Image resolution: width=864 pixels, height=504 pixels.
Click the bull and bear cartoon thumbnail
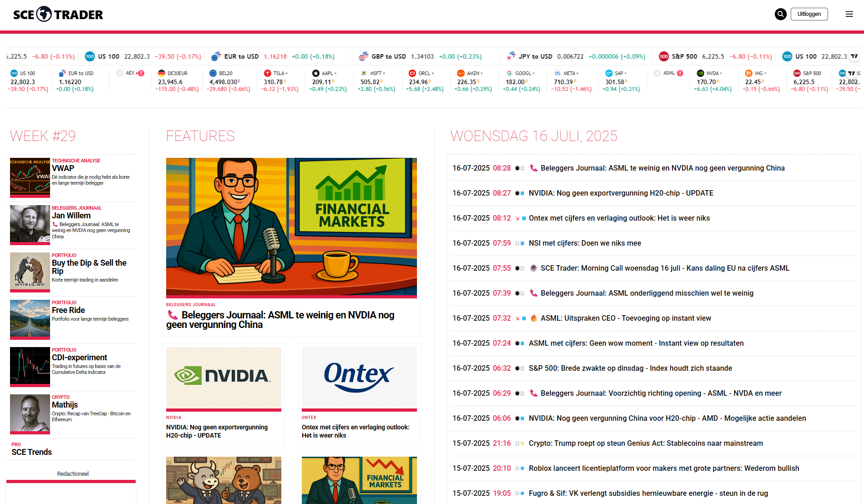click(224, 480)
